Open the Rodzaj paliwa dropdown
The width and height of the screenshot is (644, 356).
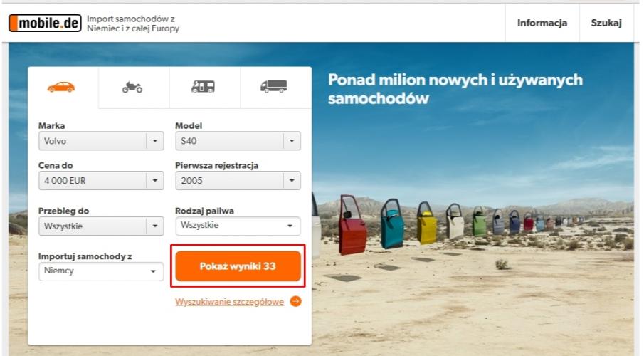(x=238, y=226)
